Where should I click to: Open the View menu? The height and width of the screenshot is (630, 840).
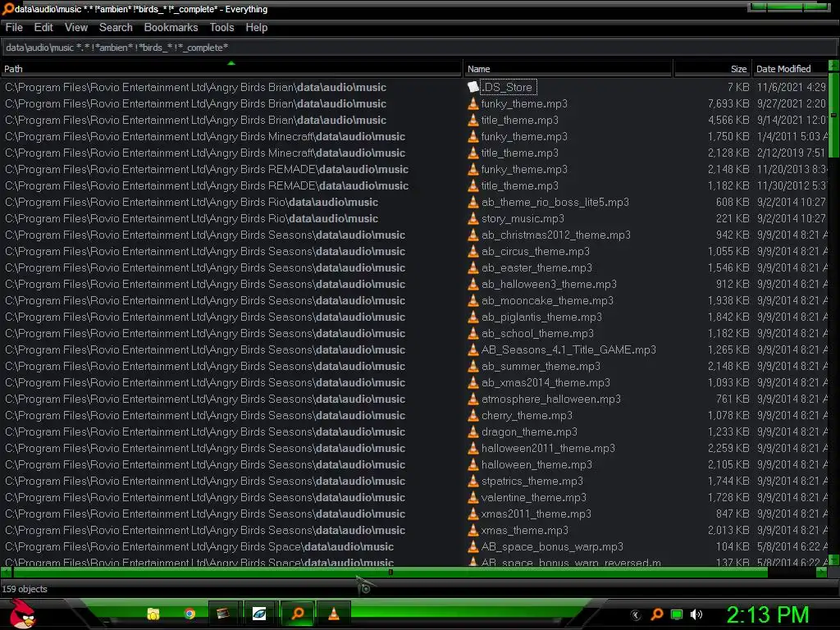(x=76, y=27)
